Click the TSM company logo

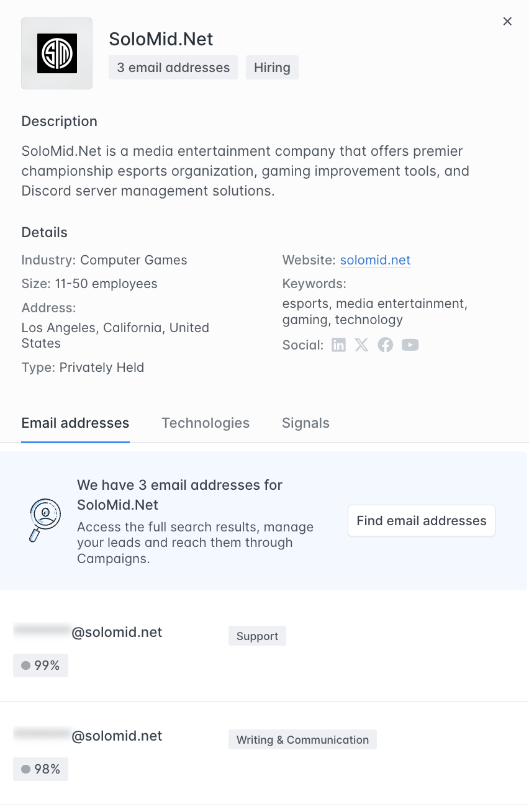57,53
